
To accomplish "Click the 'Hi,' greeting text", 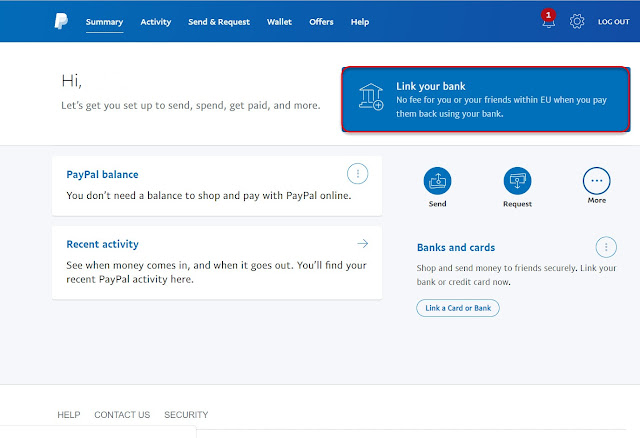I will (x=71, y=81).
